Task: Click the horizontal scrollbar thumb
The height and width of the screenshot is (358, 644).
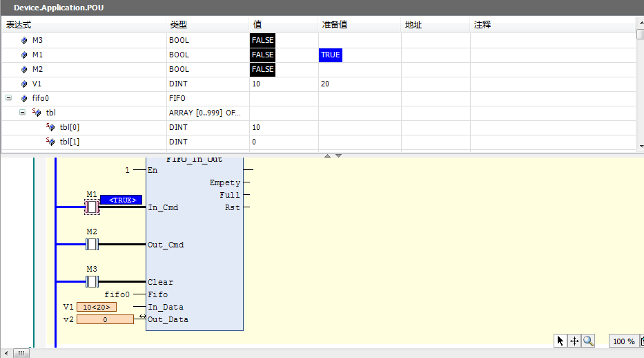Action: click(x=21, y=353)
